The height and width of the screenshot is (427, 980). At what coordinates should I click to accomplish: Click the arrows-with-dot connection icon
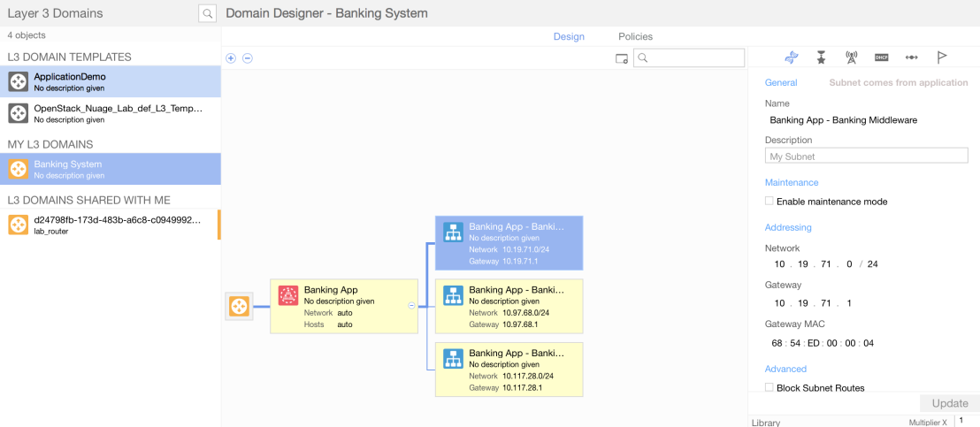pyautogui.click(x=911, y=57)
